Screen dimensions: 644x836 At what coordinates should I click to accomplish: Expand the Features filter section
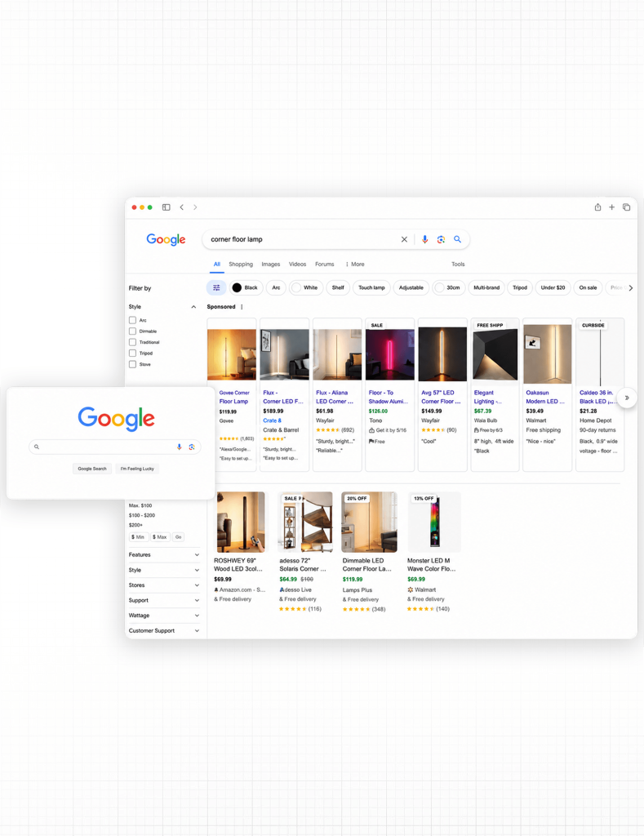[x=164, y=555]
